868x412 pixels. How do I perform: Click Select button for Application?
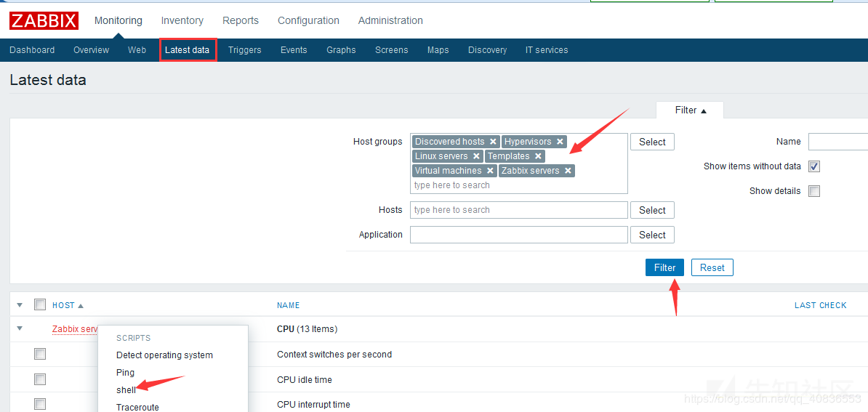(x=652, y=235)
